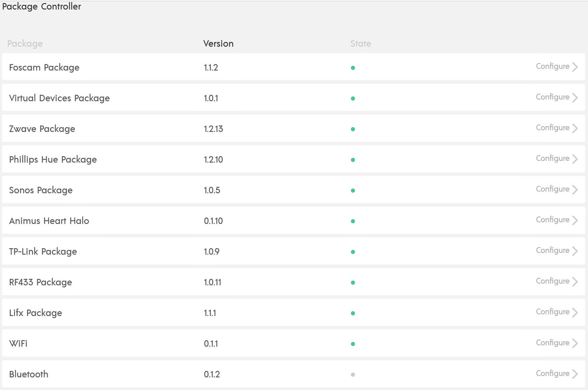Select the Foscam Package name
This screenshot has width=588, height=390.
pos(44,68)
